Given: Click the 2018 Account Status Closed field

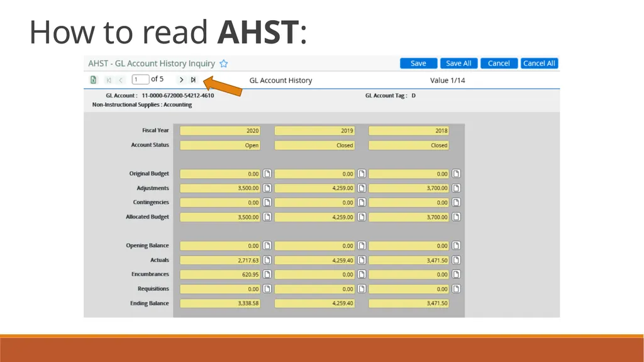Looking at the screenshot, I should pos(409,145).
